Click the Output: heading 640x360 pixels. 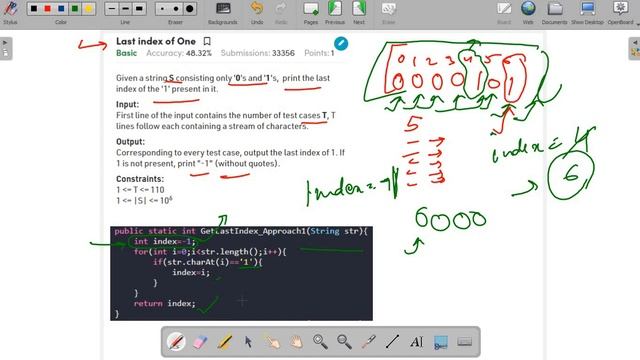pos(130,142)
